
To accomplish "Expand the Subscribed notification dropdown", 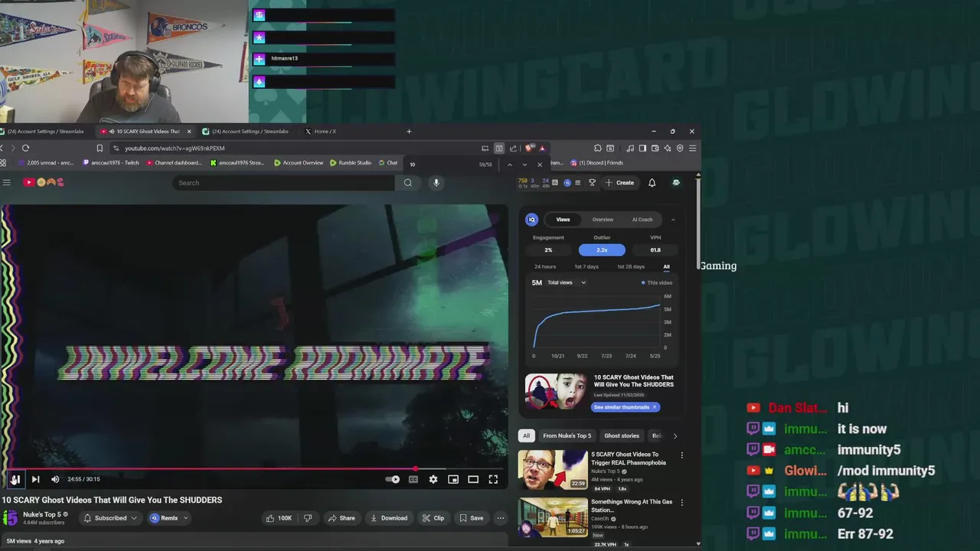I will (110, 518).
